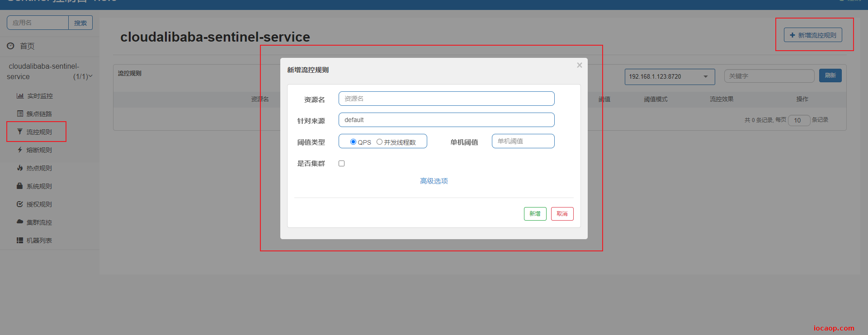Select the 并发线程数 radio option
868x335 pixels.
point(379,142)
